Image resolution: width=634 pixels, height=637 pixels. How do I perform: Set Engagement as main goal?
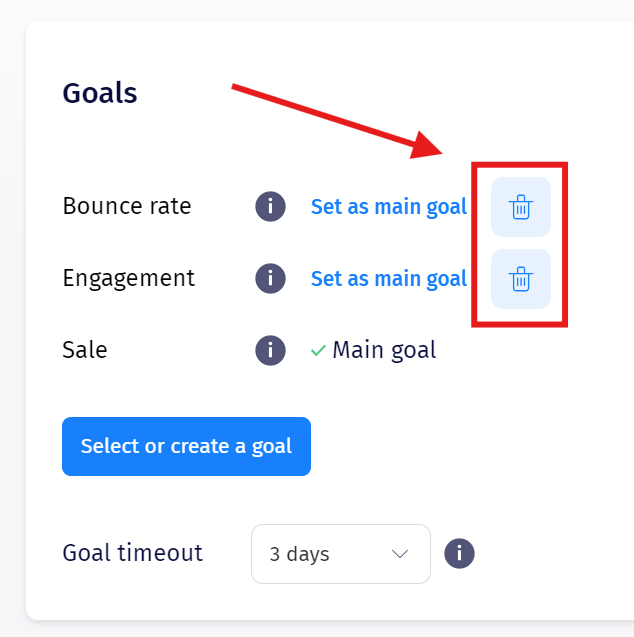[388, 278]
